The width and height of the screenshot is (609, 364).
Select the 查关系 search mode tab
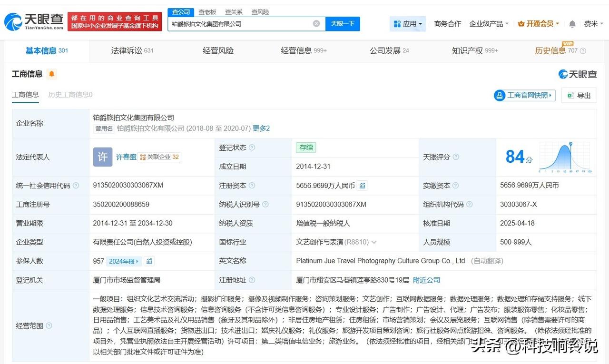234,12
